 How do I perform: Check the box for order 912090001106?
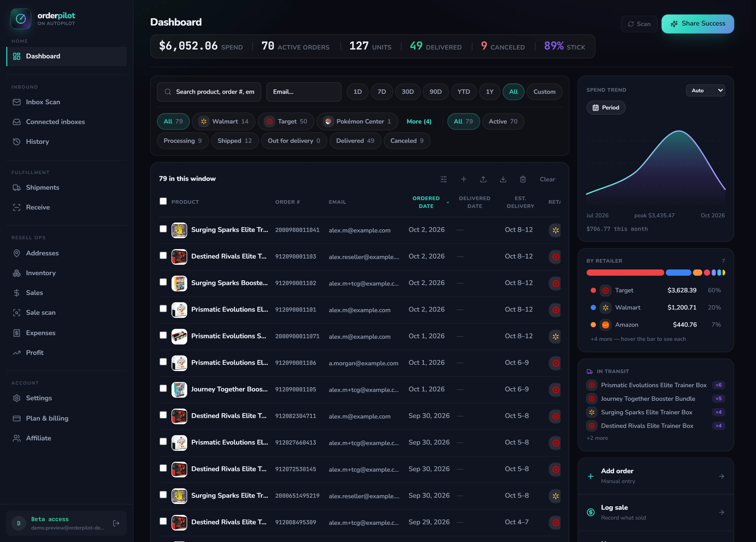163,362
